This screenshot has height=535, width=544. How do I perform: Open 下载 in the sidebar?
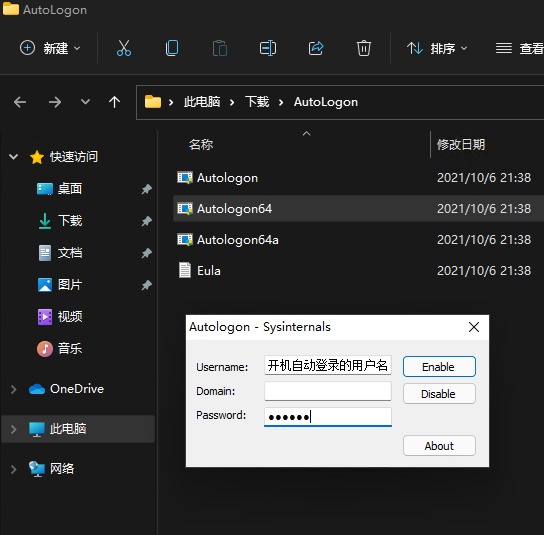70,221
